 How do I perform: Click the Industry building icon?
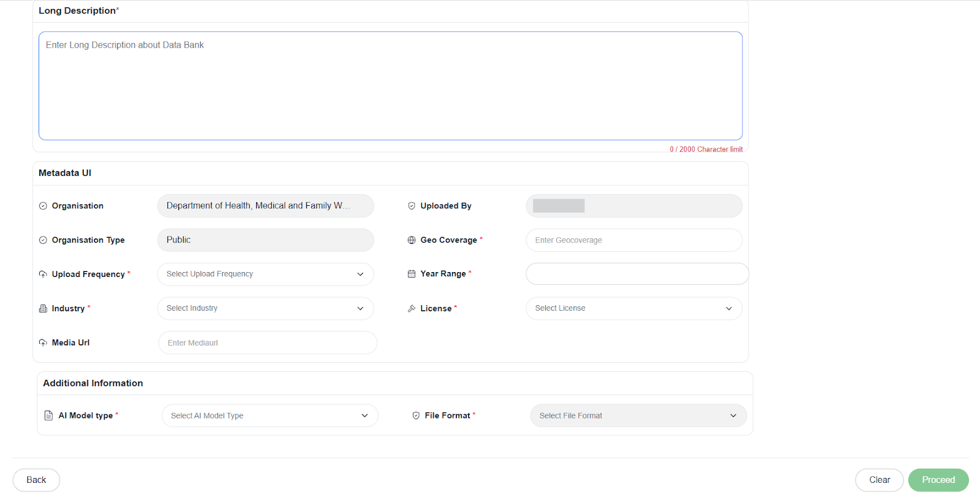(x=43, y=309)
